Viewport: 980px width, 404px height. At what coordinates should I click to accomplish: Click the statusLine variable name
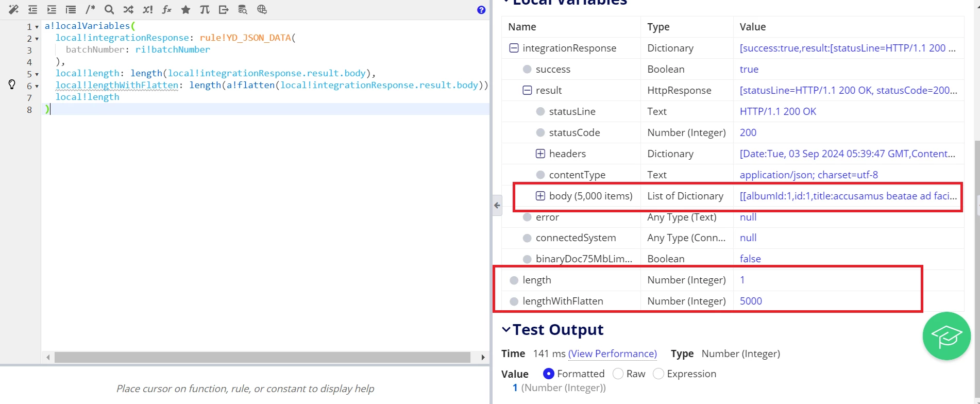pyautogui.click(x=572, y=111)
